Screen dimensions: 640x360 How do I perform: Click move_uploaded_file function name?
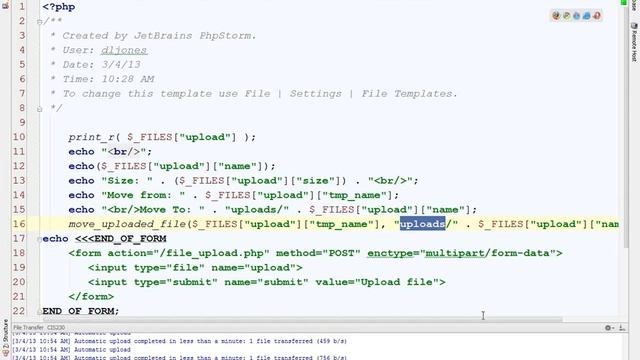click(x=127, y=224)
